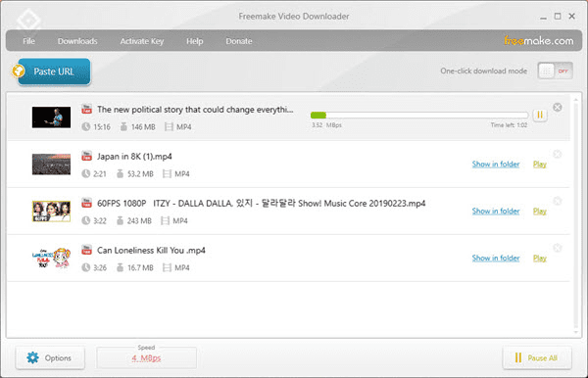Screen dimensions: 588x378
Task: Click the political story download progress bar
Action: coord(419,115)
